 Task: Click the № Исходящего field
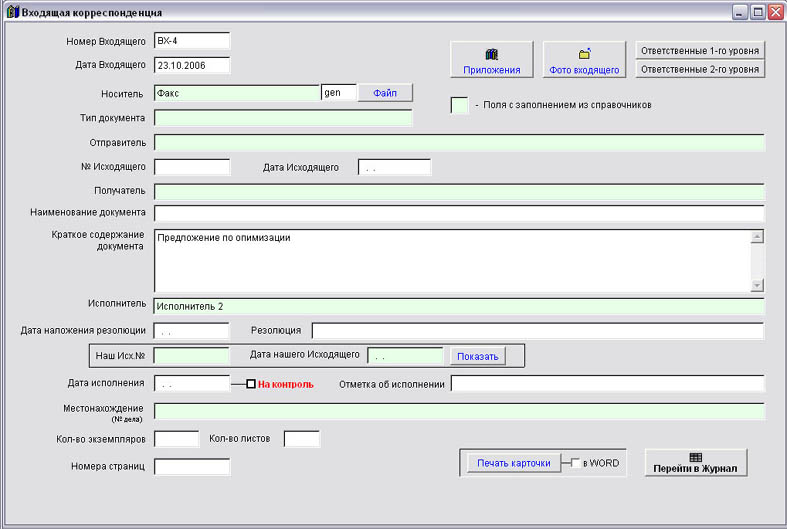pyautogui.click(x=192, y=167)
